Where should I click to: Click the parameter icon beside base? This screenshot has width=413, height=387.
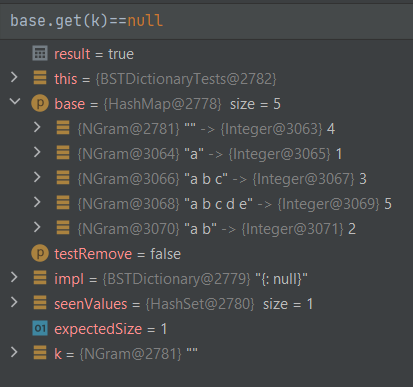coord(40,103)
